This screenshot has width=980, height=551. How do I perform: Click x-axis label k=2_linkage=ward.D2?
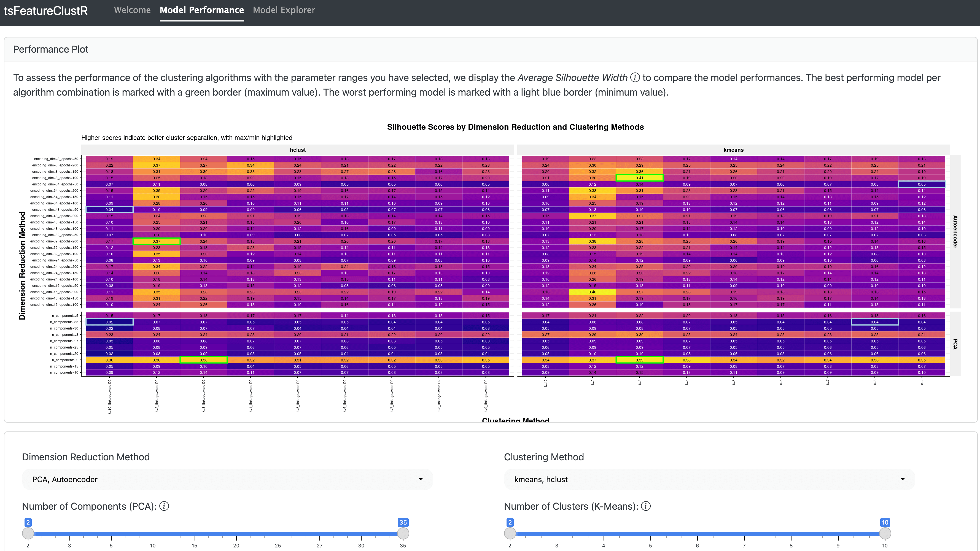156,395
